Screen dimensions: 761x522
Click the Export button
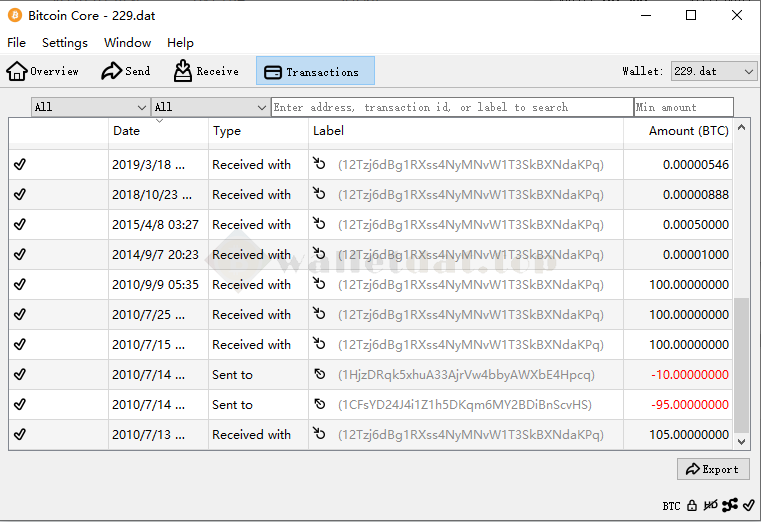pyautogui.click(x=712, y=469)
